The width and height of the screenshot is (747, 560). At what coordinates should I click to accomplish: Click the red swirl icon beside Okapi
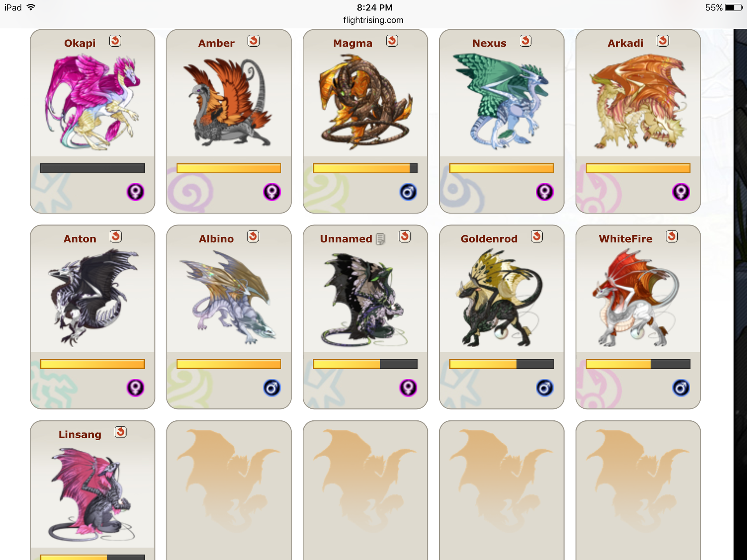(115, 41)
